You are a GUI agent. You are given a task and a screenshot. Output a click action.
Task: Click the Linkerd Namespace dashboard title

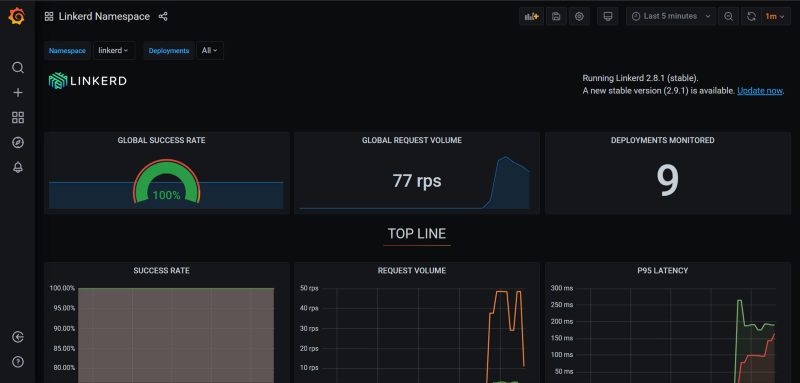104,16
